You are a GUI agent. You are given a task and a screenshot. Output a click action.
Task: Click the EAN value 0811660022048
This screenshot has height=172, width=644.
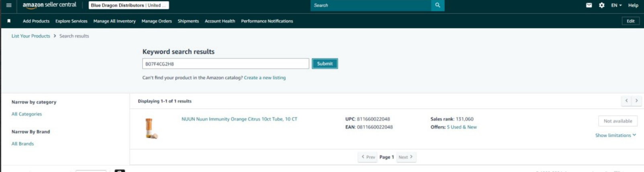(375, 127)
